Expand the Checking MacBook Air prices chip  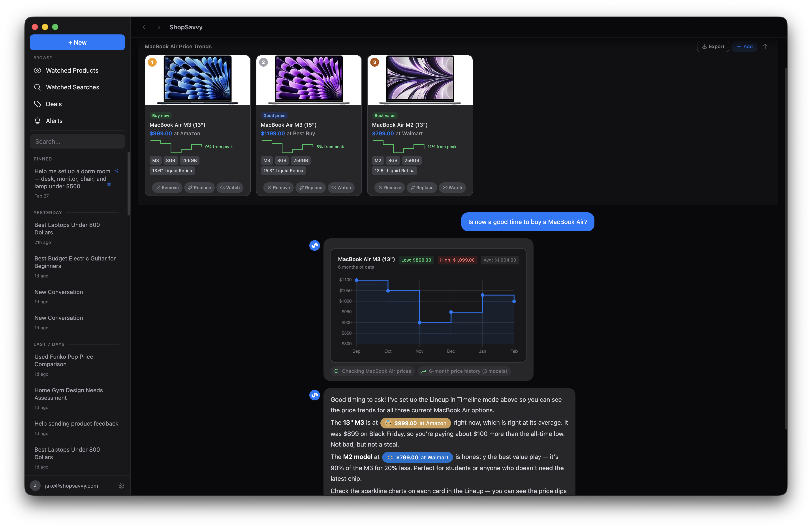[x=372, y=371]
